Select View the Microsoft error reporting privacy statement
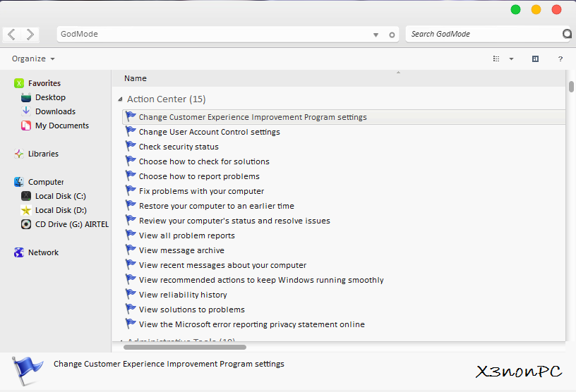 click(x=251, y=324)
